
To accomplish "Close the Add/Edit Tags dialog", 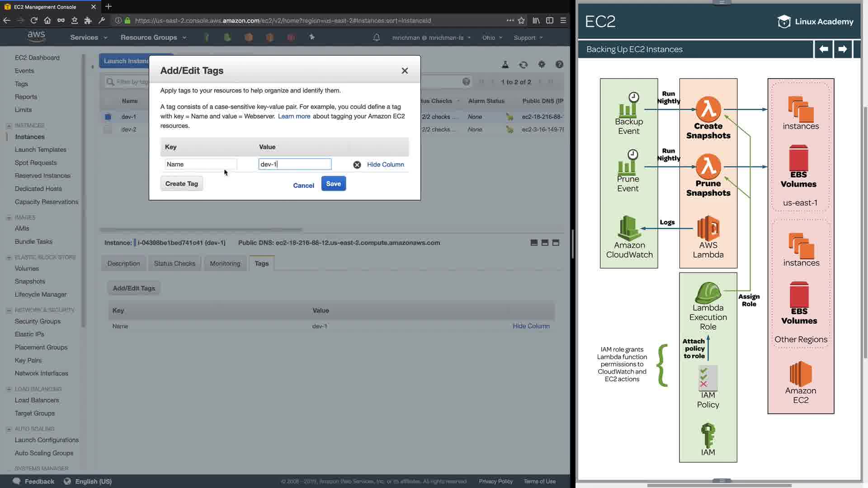I will pyautogui.click(x=405, y=70).
